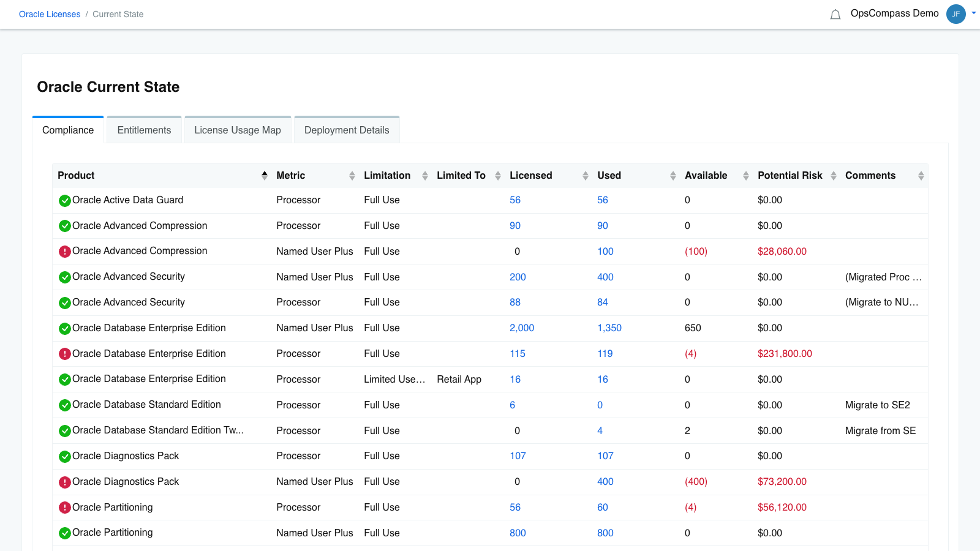This screenshot has width=980, height=551.
Task: Expand the user account dropdown caret
Action: (x=973, y=13)
